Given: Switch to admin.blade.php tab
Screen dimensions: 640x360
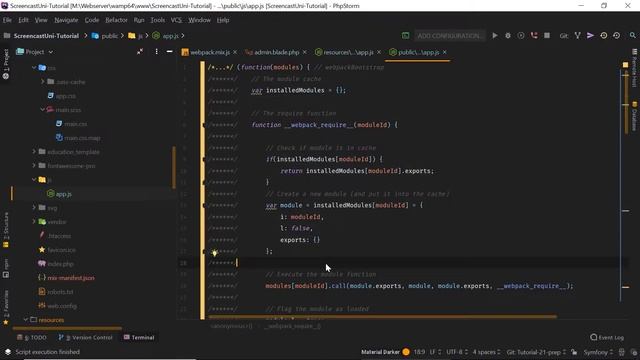Looking at the screenshot, I should [277, 52].
